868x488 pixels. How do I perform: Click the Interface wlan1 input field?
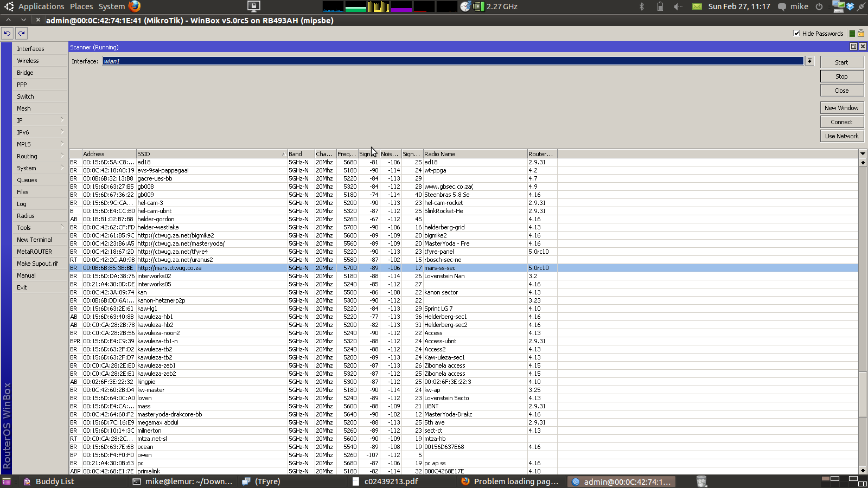pos(453,61)
